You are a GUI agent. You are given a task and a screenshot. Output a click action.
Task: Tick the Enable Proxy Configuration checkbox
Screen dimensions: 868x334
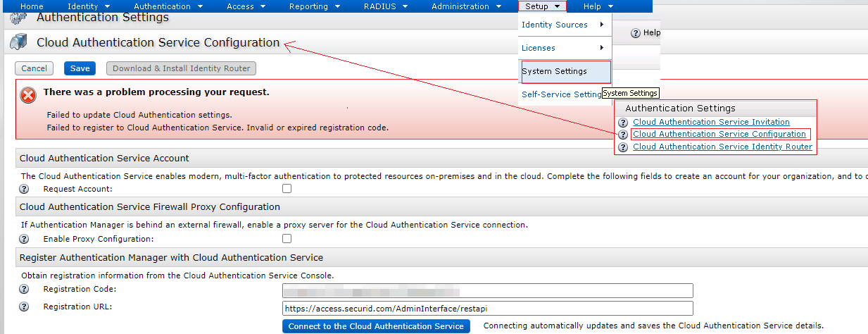(287, 239)
